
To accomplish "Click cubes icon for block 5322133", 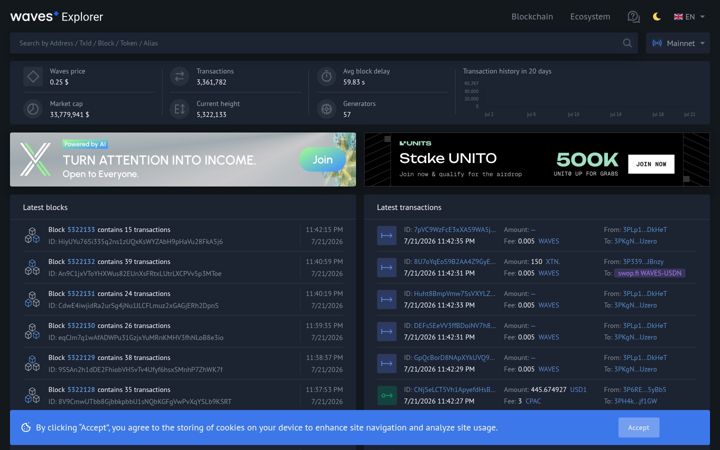I will (x=32, y=235).
